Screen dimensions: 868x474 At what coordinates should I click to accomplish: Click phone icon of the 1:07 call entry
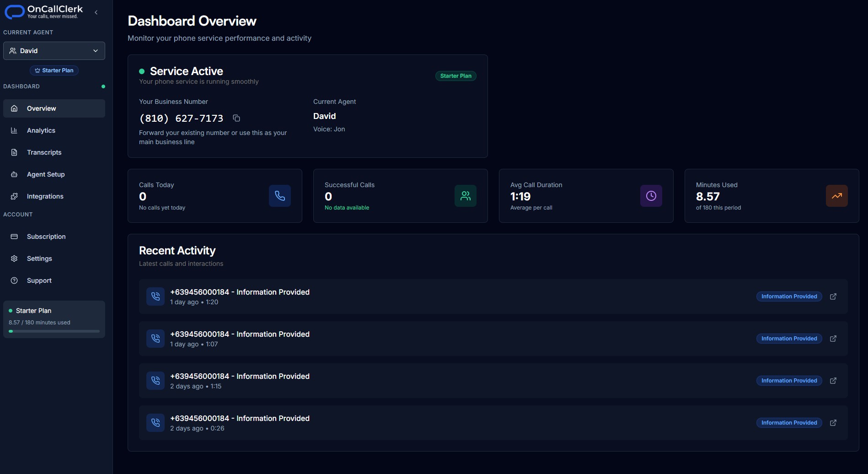tap(155, 339)
